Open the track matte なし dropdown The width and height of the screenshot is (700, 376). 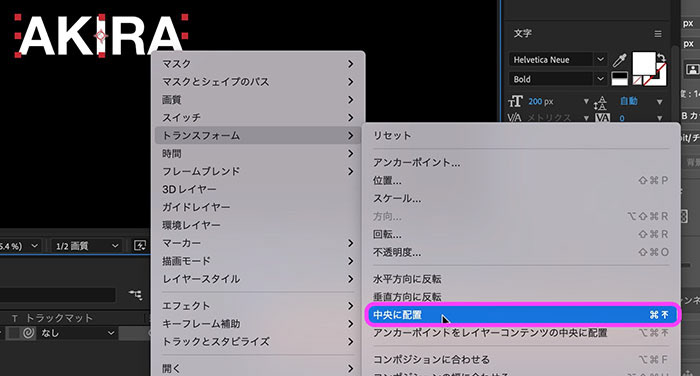pos(78,333)
